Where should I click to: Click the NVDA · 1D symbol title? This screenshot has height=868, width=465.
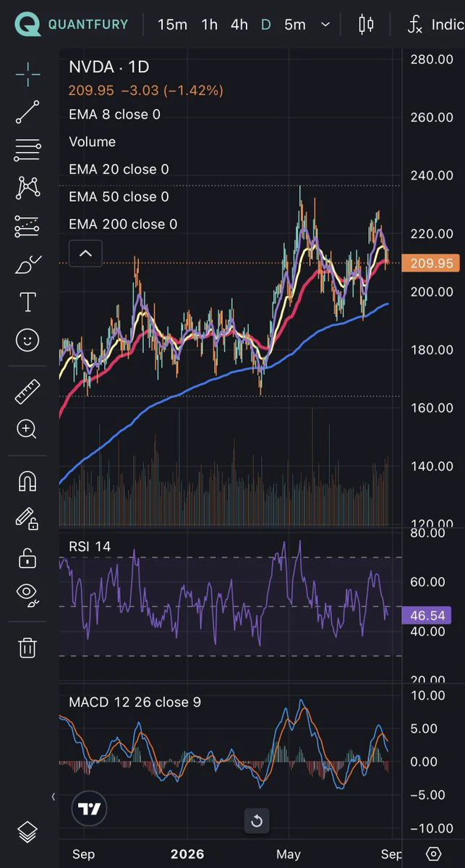108,67
